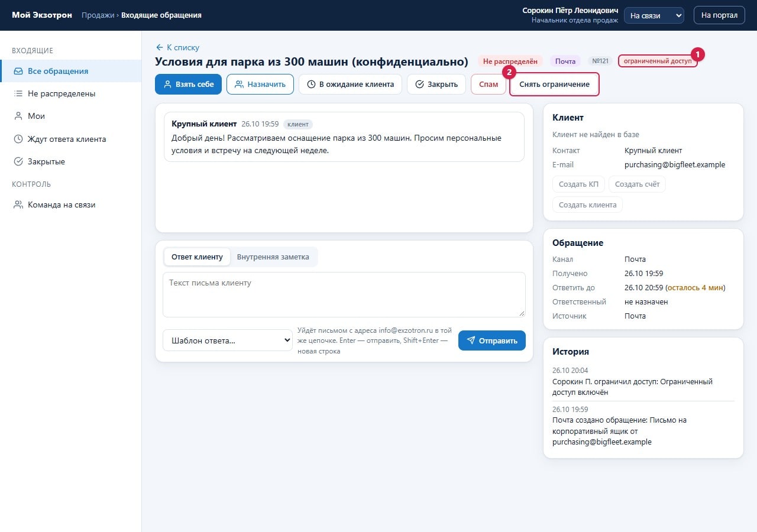Click the ограниченный доступ badge
The width and height of the screenshot is (757, 532).
pyautogui.click(x=658, y=61)
